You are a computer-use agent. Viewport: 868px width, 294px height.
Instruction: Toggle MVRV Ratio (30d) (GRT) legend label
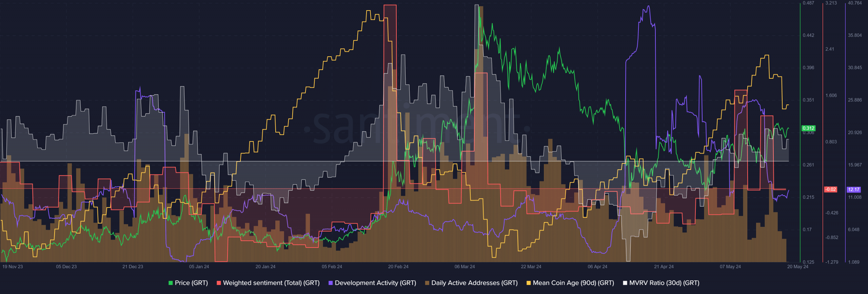pos(664,283)
